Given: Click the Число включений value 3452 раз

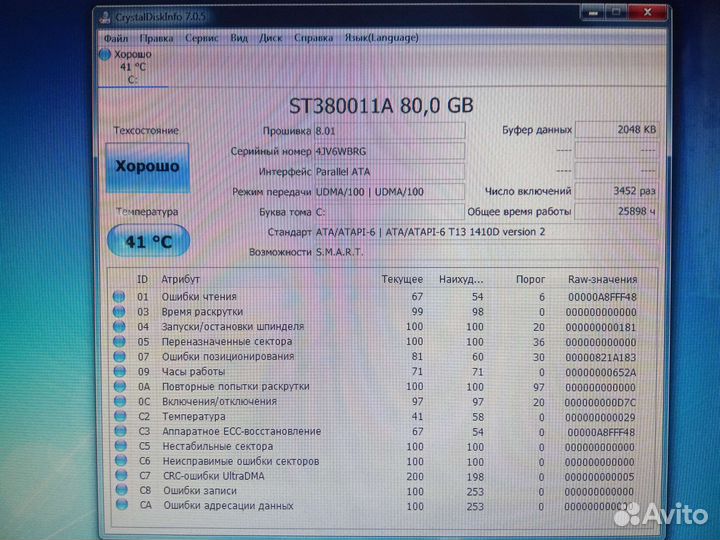Looking at the screenshot, I should point(616,191).
